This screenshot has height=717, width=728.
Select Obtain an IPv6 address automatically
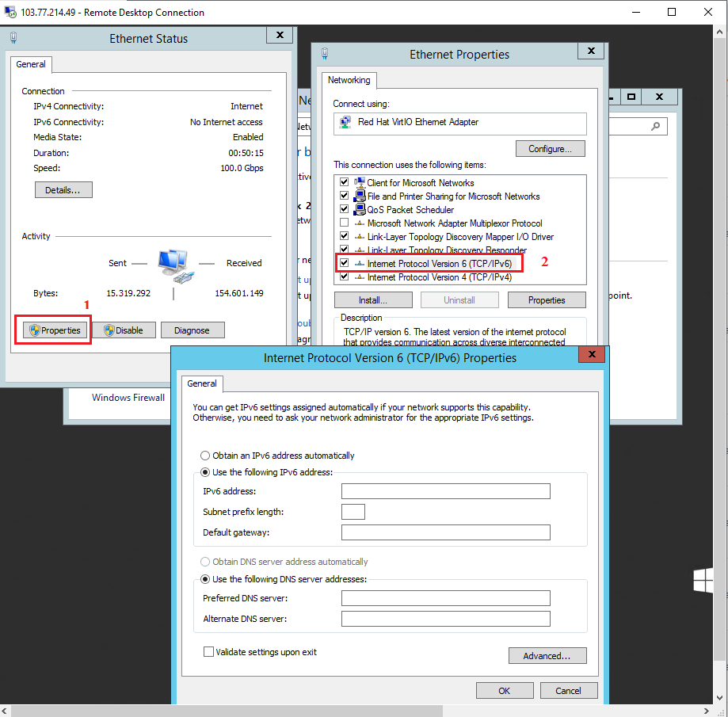[204, 456]
